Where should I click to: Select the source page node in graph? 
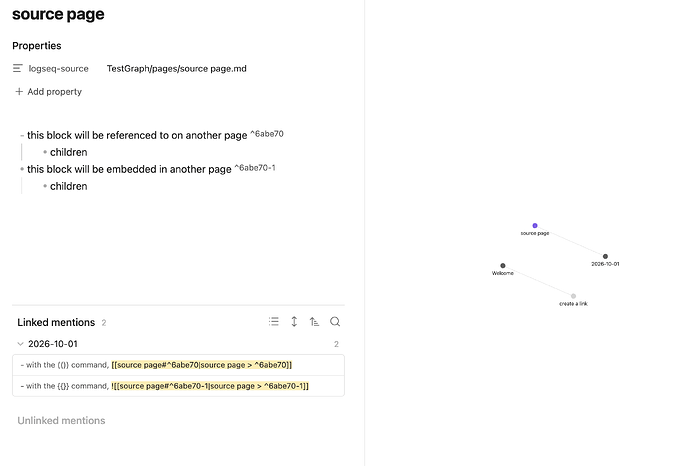535,226
